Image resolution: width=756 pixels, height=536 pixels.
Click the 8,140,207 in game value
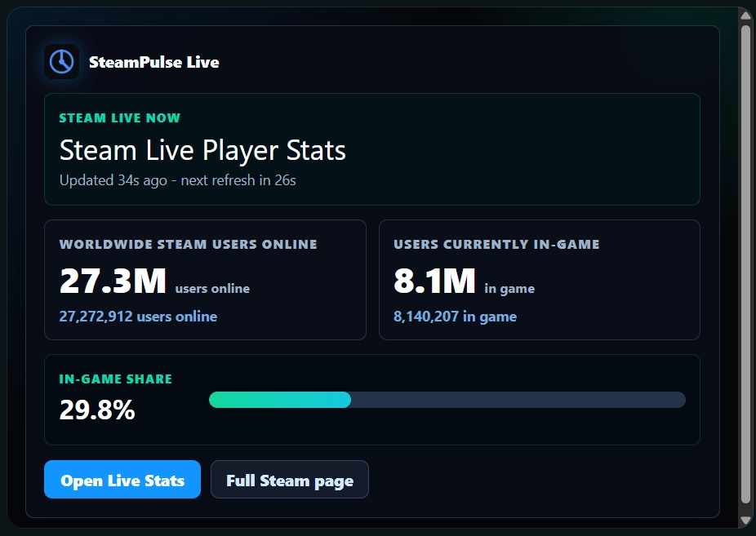click(x=455, y=317)
